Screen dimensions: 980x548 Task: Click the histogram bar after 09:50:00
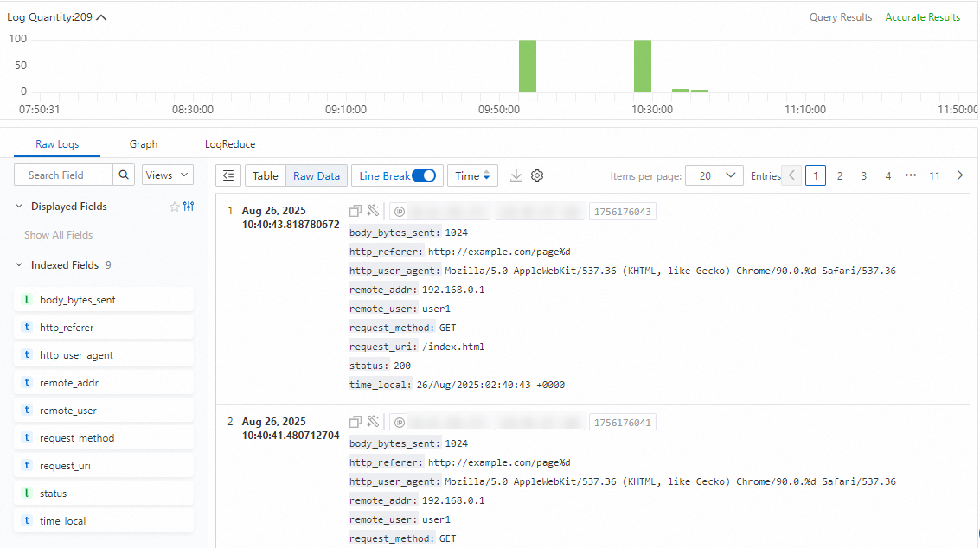coord(528,67)
